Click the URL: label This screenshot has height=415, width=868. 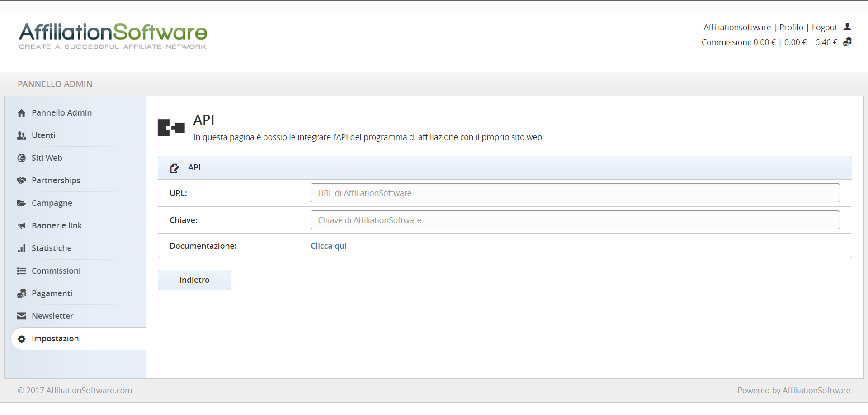pos(178,193)
